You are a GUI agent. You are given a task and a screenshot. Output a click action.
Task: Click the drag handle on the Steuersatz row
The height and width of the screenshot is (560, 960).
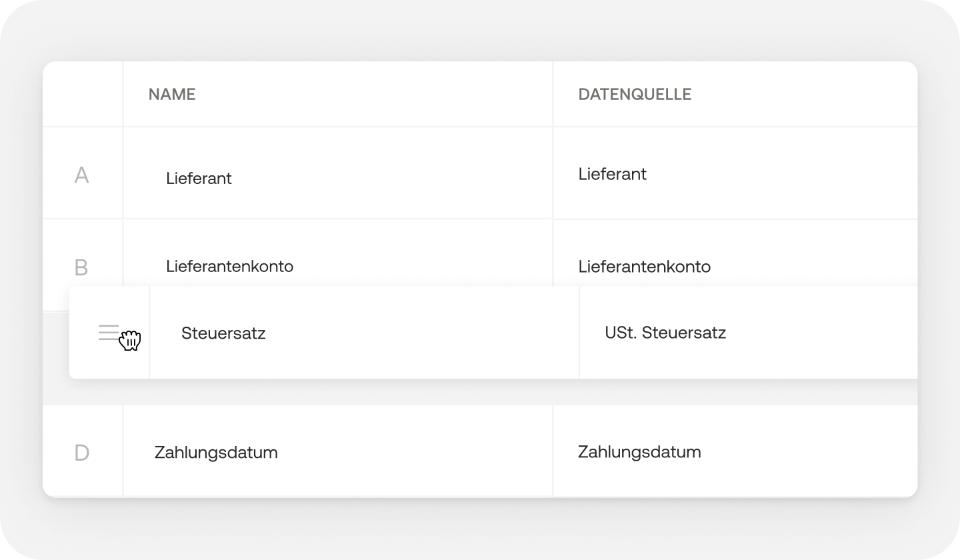(109, 331)
